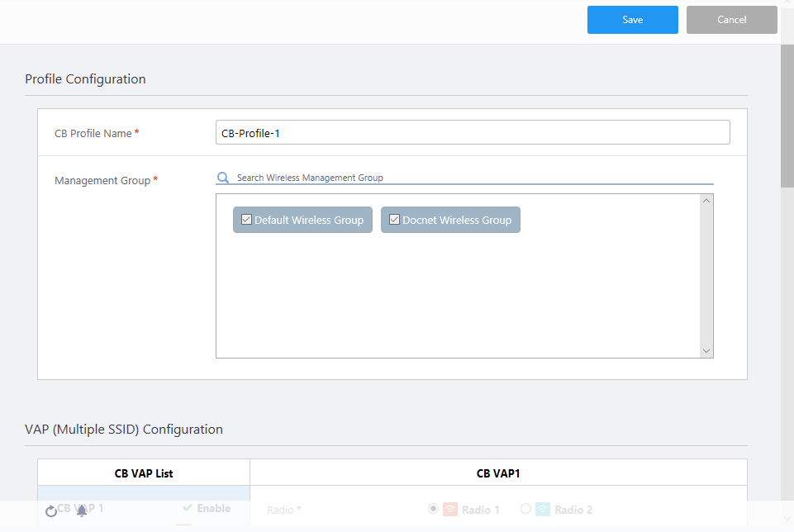Click the CB VAP List column header

(144, 473)
